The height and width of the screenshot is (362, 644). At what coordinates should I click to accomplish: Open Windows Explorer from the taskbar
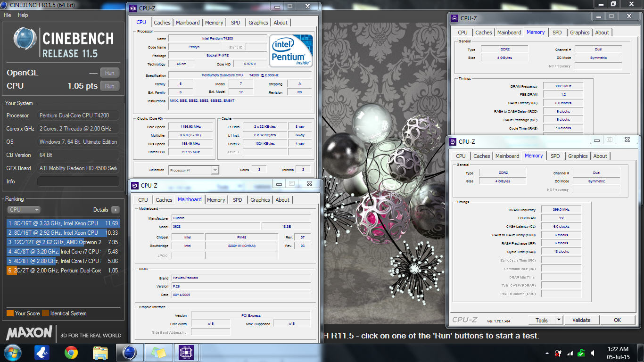(x=100, y=353)
